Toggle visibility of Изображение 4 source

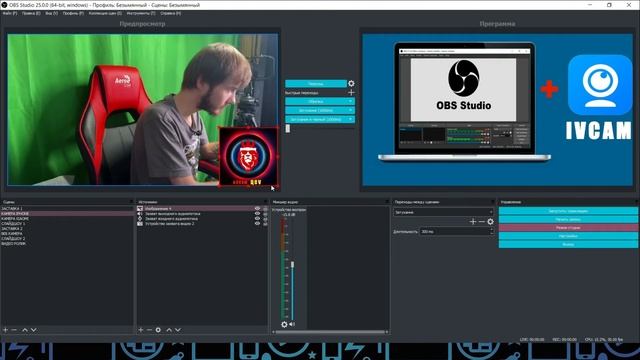coord(257,209)
